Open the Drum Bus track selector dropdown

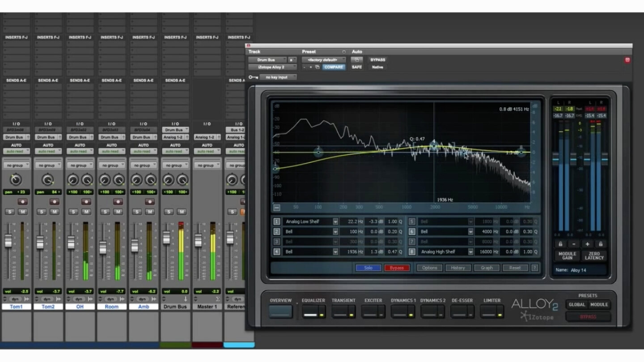pyautogui.click(x=268, y=59)
